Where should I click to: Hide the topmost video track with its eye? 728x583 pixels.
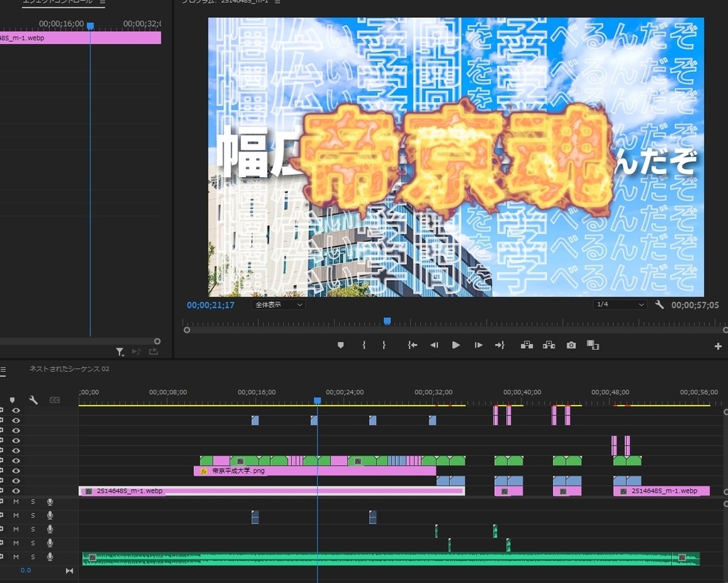click(16, 410)
